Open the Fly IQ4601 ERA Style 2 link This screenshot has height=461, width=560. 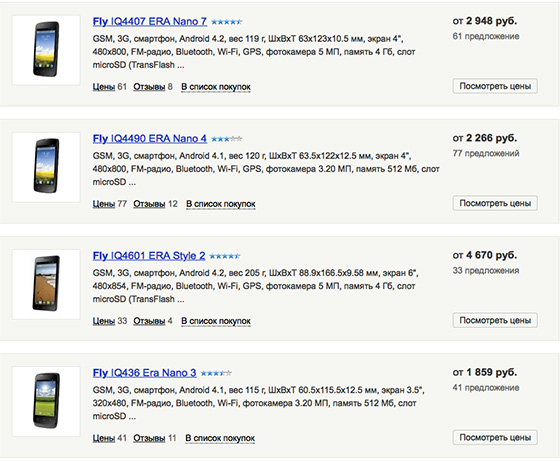click(x=149, y=256)
